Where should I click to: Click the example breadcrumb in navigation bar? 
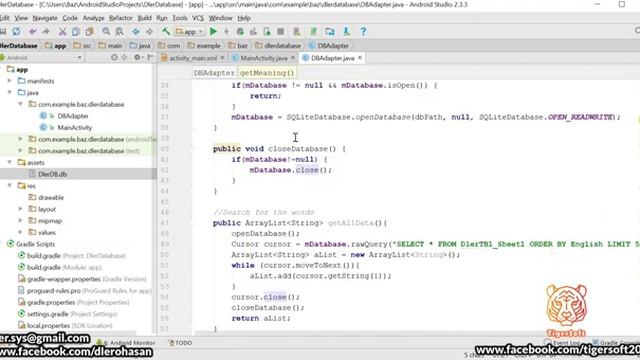[204, 46]
